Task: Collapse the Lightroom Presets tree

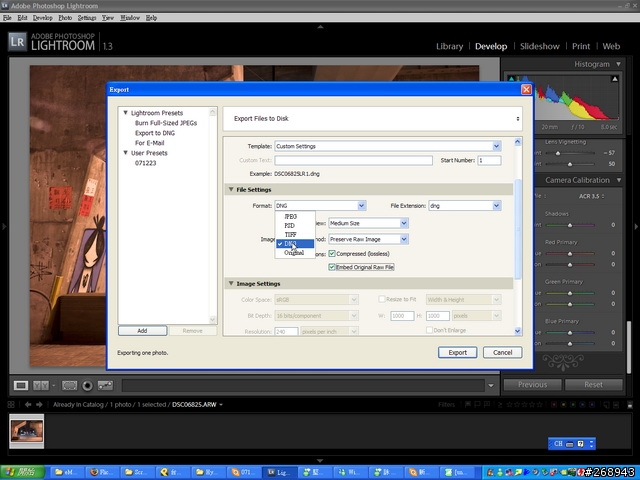Action: (126, 113)
